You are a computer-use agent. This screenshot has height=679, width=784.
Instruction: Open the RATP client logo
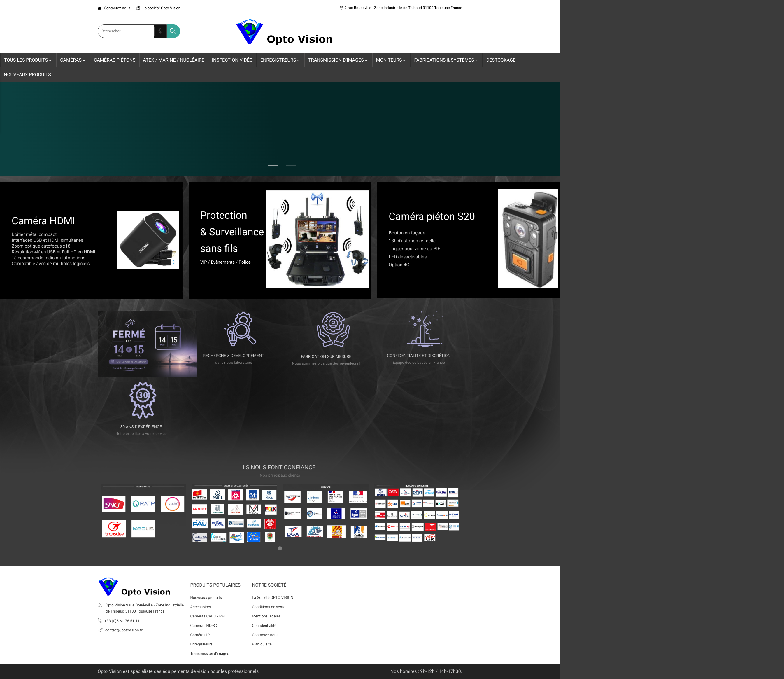coord(143,504)
